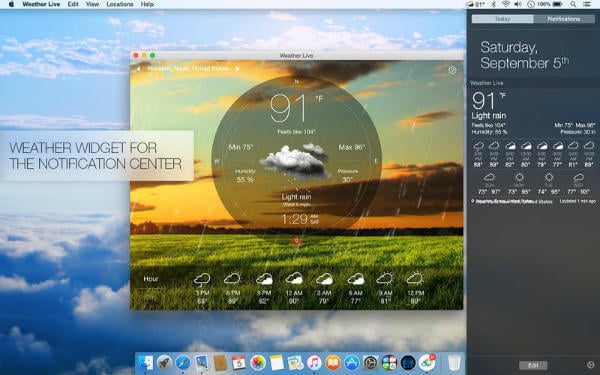Screen dimensions: 600x375
Task: Click the 6 PM forecast icon in main window
Action: point(232,278)
